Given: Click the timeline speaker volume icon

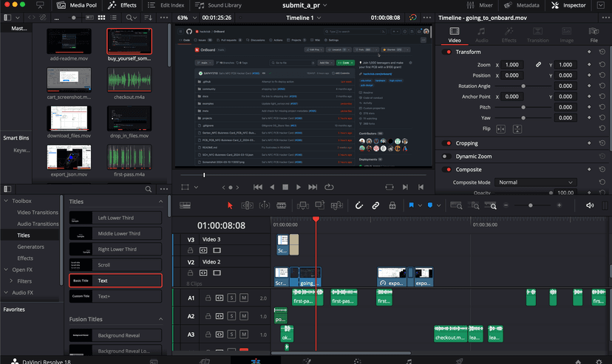Looking at the screenshot, I should pos(590,205).
